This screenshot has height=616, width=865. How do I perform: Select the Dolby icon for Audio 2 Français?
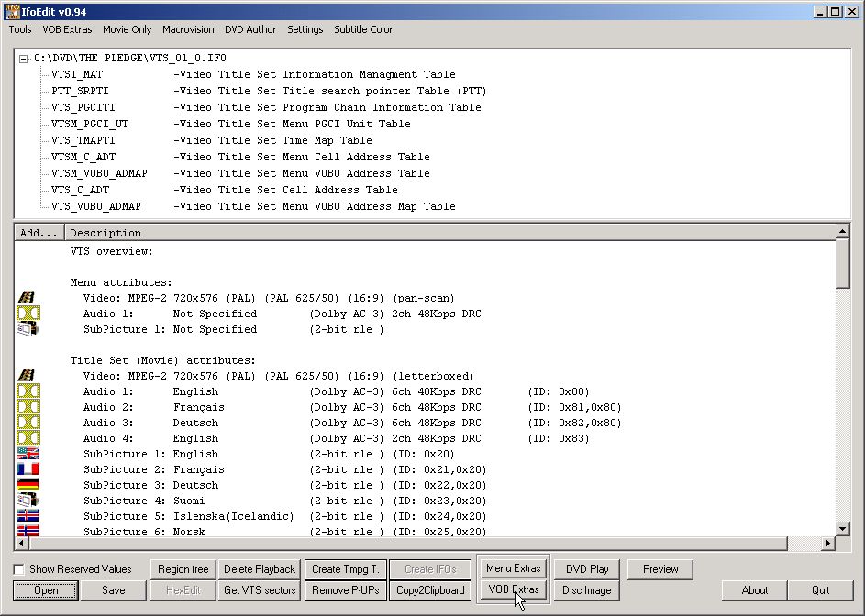coord(28,407)
